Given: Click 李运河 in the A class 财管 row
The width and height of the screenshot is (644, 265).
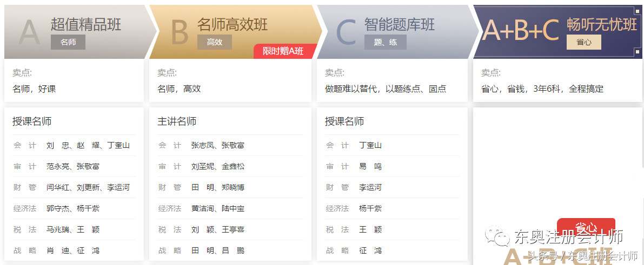Looking at the screenshot, I should [118, 187].
